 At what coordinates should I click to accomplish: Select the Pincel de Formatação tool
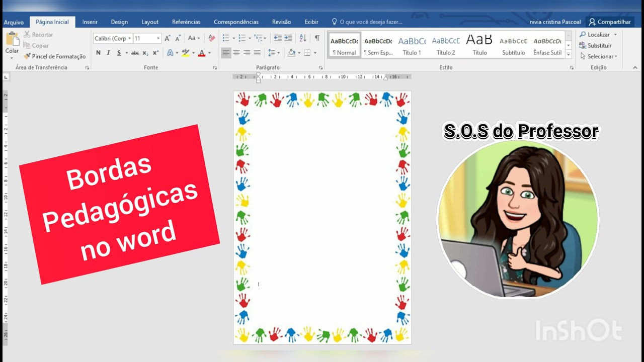pyautogui.click(x=55, y=56)
